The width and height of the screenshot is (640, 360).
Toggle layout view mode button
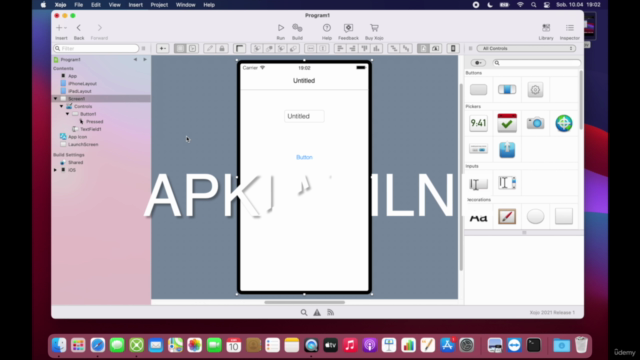coord(180,48)
